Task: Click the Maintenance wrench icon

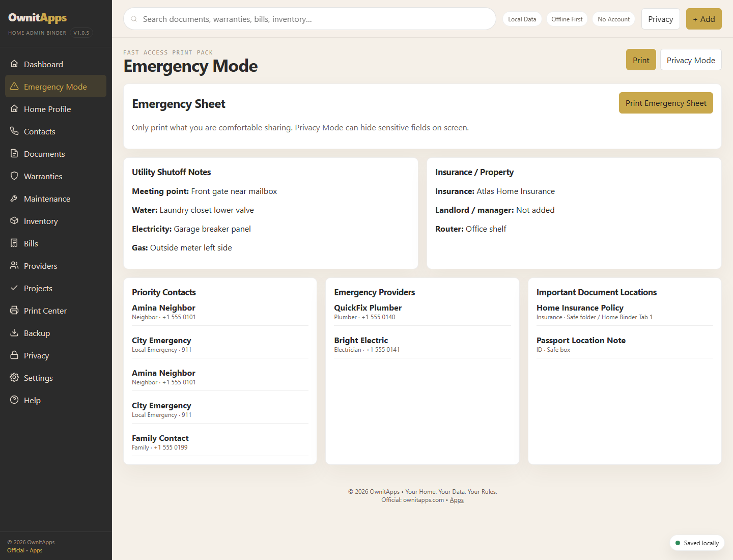Action: [14, 199]
